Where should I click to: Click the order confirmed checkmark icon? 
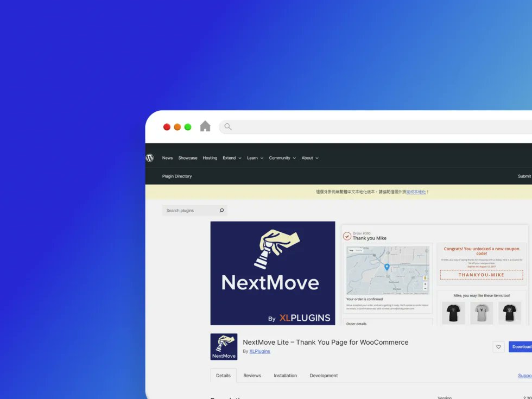(347, 236)
